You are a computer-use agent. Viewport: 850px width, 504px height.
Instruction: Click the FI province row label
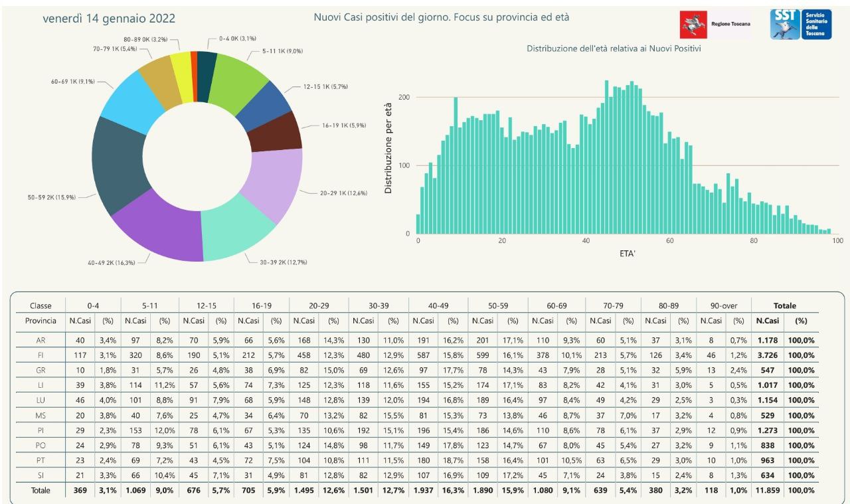pos(41,355)
